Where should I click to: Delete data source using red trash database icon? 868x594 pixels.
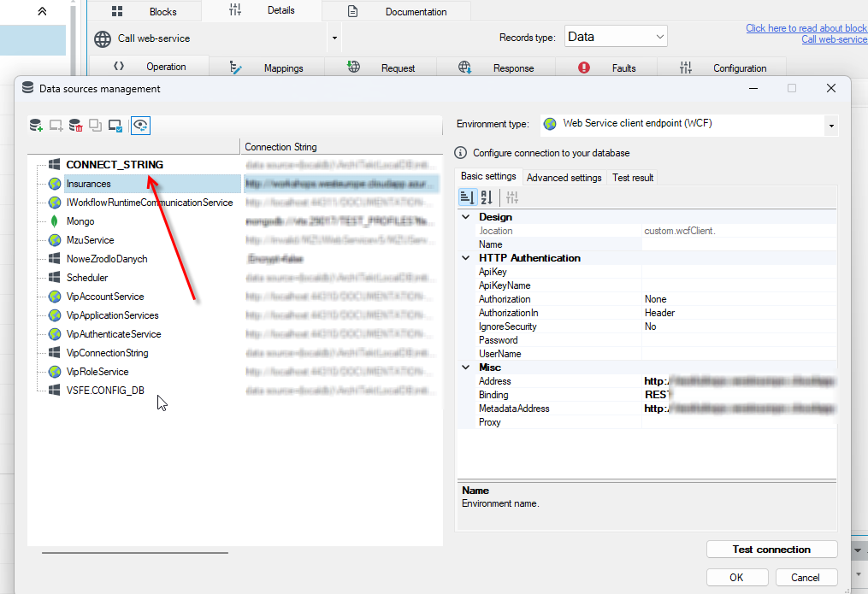point(75,126)
